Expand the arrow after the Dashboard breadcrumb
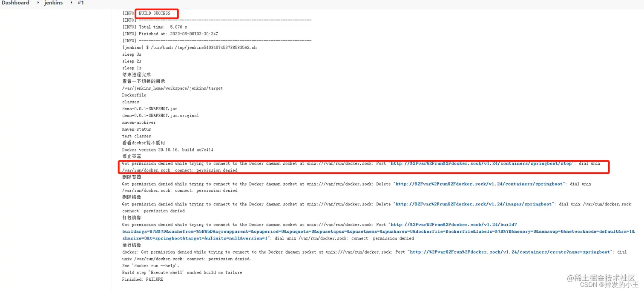The image size is (644, 291). [x=37, y=3]
